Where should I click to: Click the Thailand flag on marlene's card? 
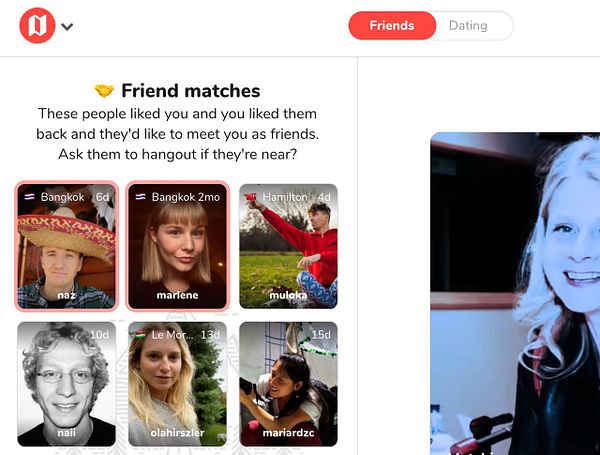(140, 197)
